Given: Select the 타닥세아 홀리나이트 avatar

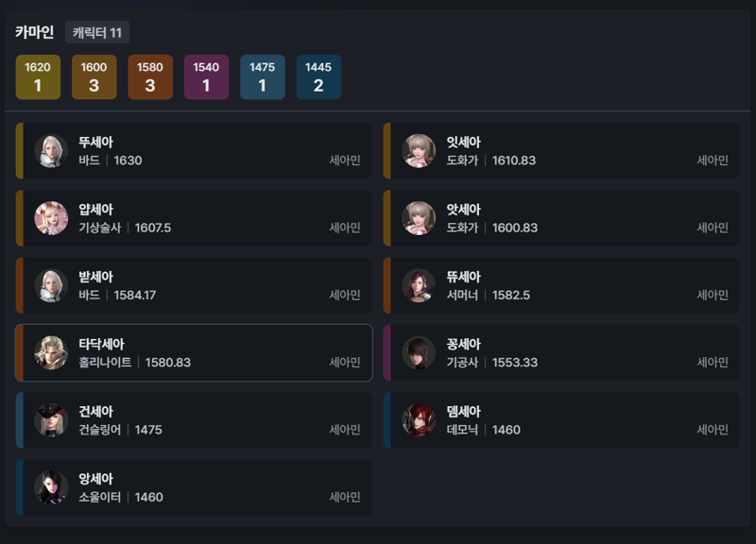Looking at the screenshot, I should coord(51,352).
